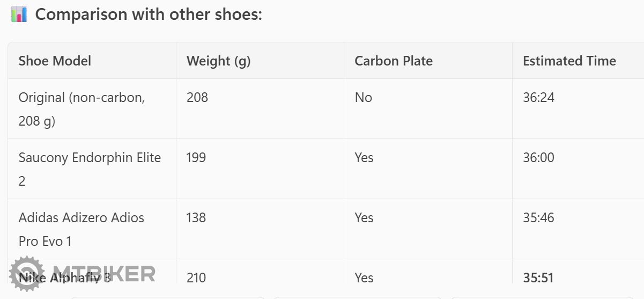Select the Original (non-carbon, 208 g) cell

coord(82,109)
